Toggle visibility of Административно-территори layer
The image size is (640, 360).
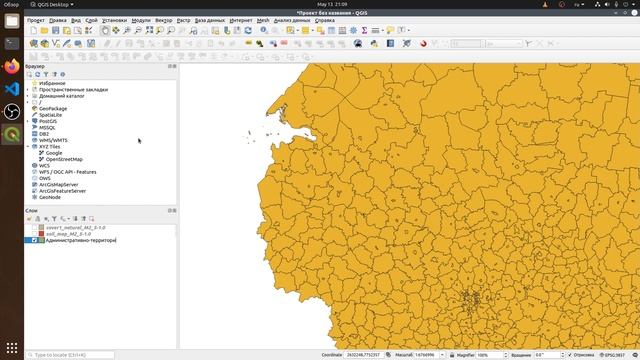[x=34, y=240]
